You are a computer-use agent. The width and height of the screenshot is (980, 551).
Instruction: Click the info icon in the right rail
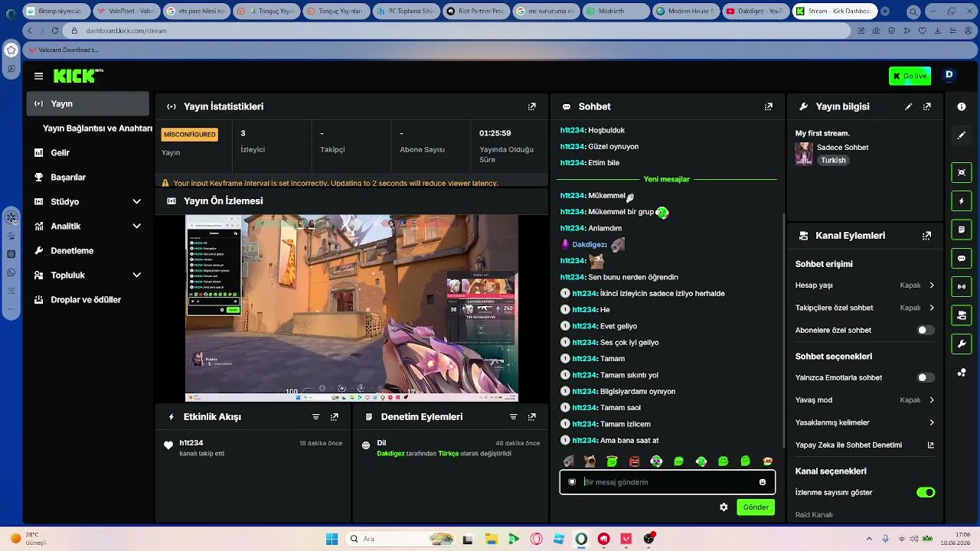coord(962,106)
